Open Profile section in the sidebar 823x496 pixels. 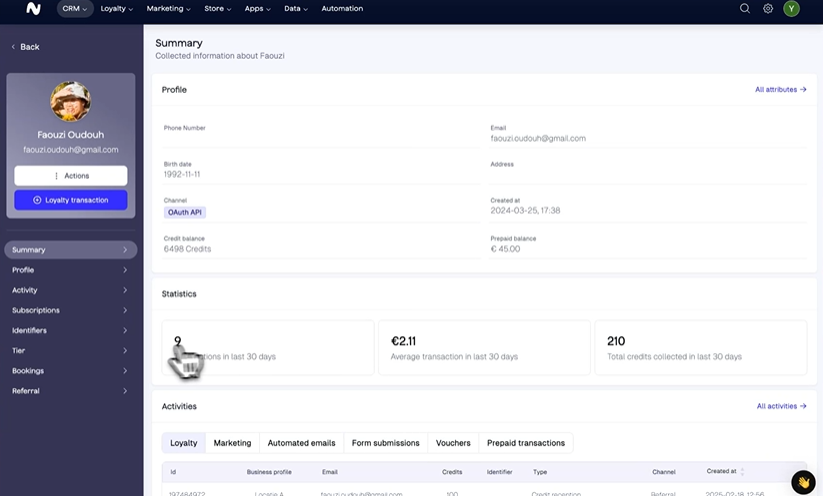(x=71, y=270)
